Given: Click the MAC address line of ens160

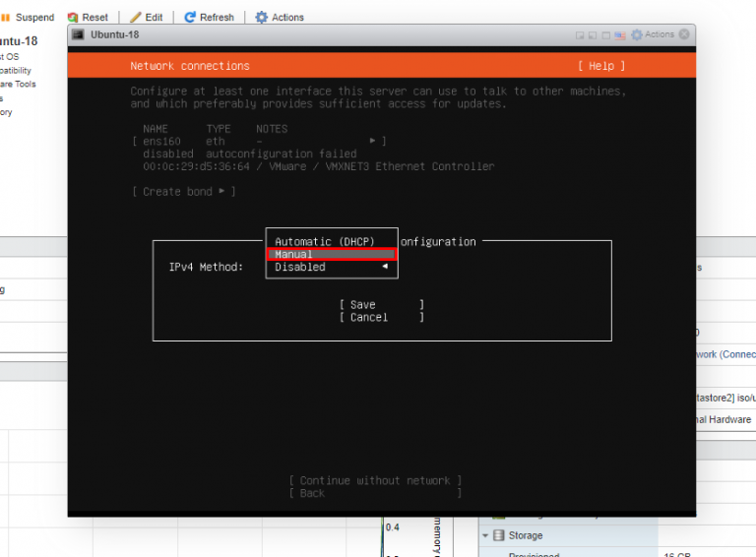Looking at the screenshot, I should coord(319,166).
